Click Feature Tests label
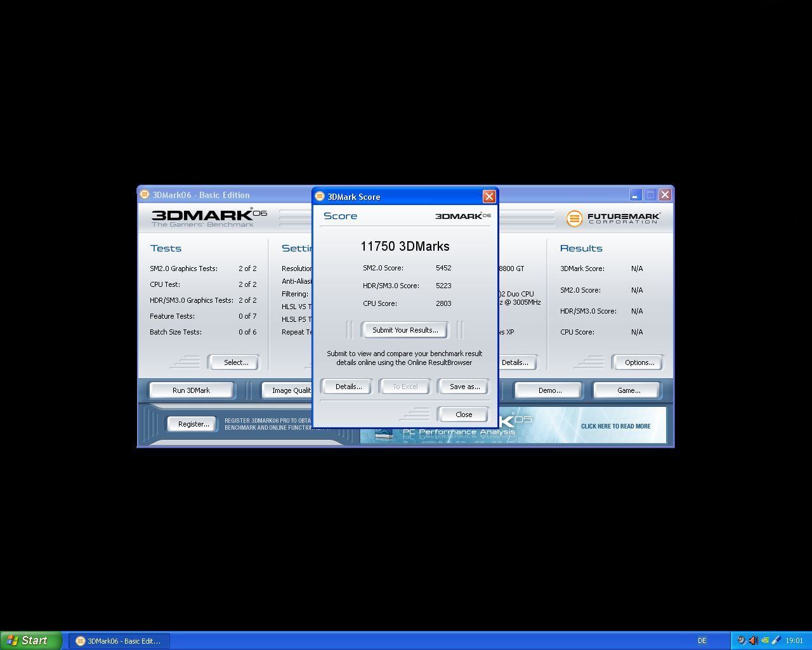This screenshot has height=650, width=812. 172,316
